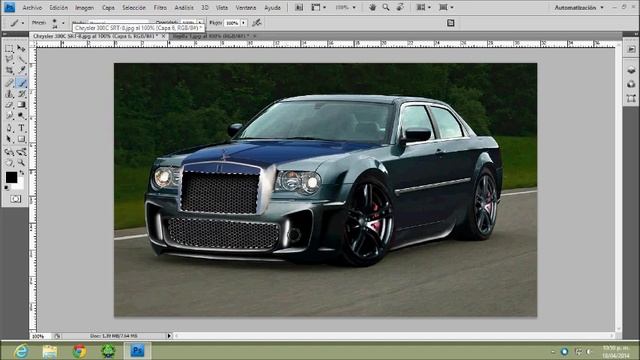This screenshot has width=640, height=360.
Task: Select the Zoom tool in toolbox
Action: [x=21, y=163]
